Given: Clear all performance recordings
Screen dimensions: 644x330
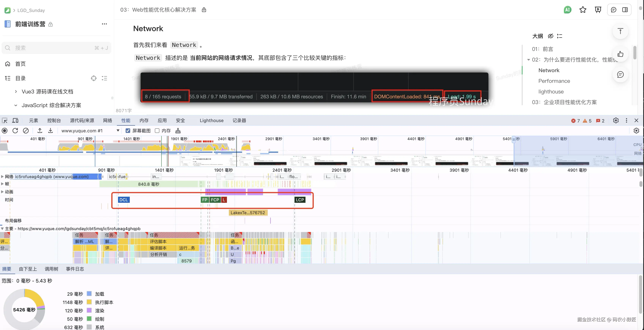Looking at the screenshot, I should [26, 130].
